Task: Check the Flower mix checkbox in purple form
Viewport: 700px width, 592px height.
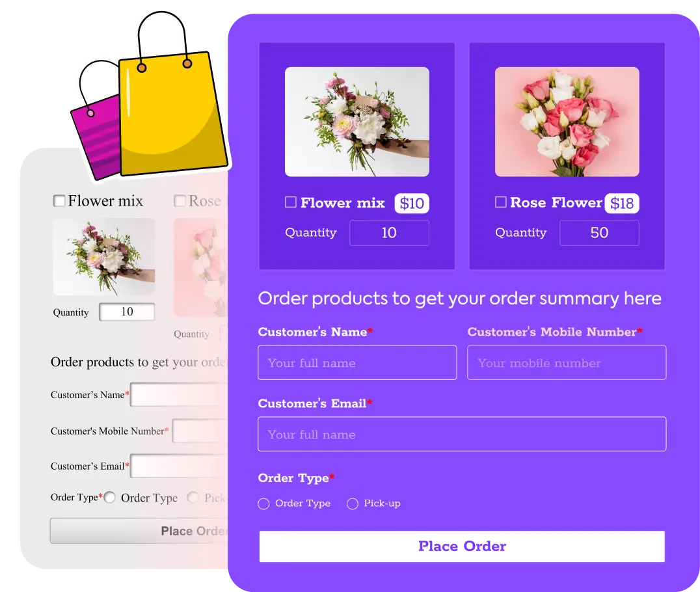Action: [291, 202]
